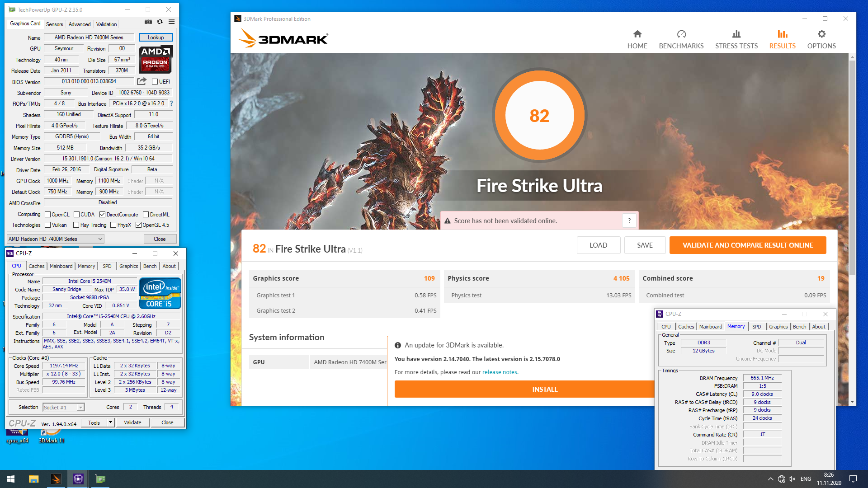Open the notification center icon
This screenshot has height=488, width=868.
click(853, 479)
